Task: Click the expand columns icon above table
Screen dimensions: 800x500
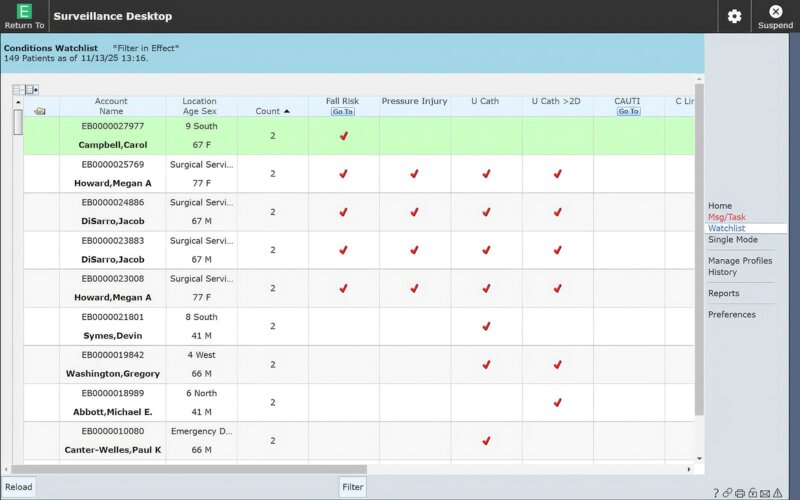Action: point(32,89)
